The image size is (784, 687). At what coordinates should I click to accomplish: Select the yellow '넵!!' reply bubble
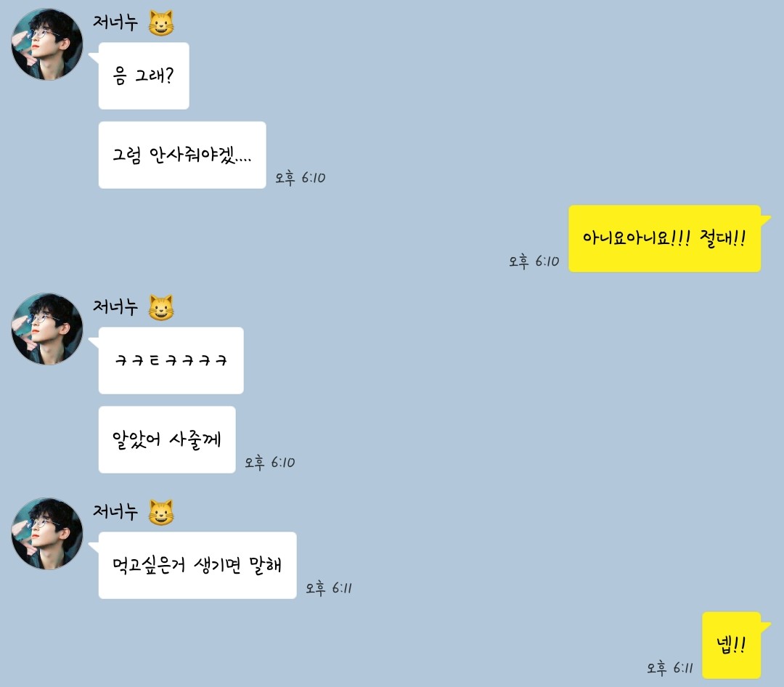coord(732,645)
